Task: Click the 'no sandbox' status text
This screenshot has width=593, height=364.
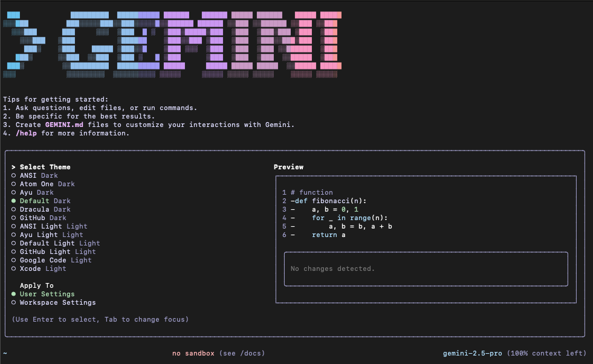Action: coord(193,353)
